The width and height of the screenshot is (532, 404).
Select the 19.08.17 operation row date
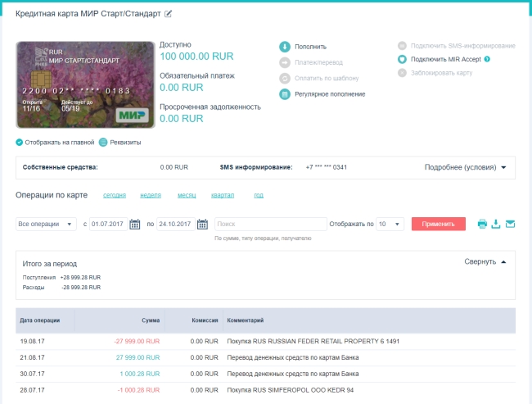[32, 341]
